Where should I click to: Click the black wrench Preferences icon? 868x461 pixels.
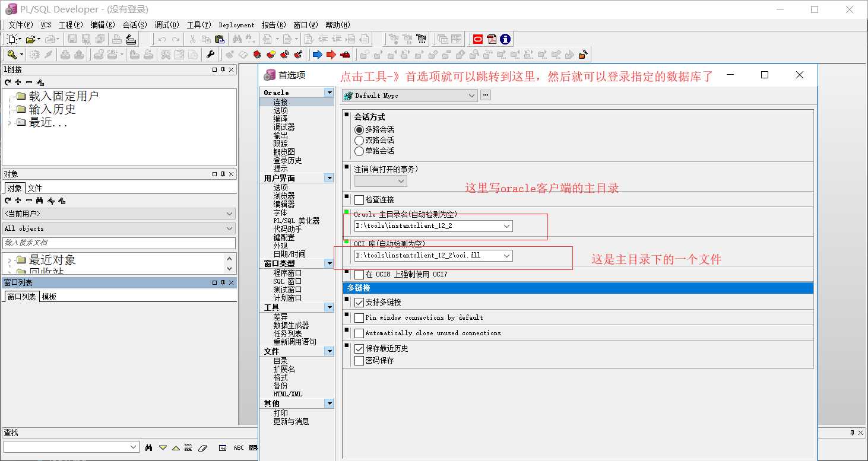(x=210, y=55)
